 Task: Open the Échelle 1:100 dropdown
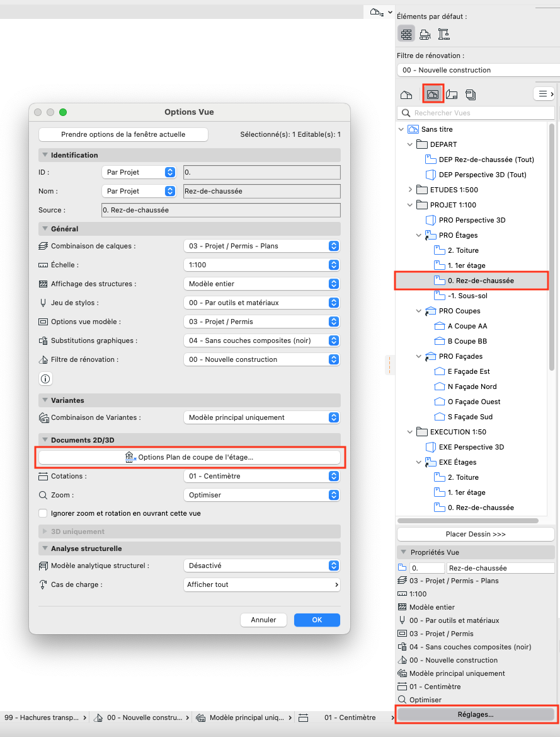pyautogui.click(x=261, y=265)
